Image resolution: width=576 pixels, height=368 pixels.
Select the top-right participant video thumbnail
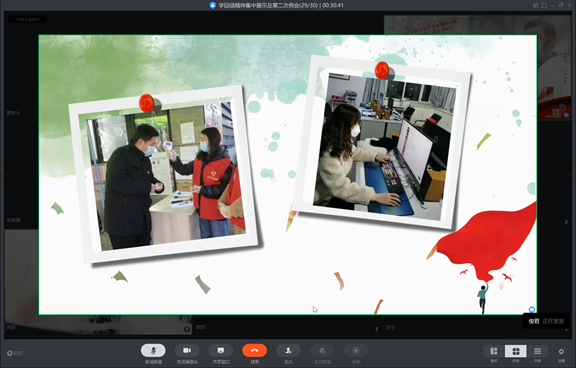click(x=478, y=67)
